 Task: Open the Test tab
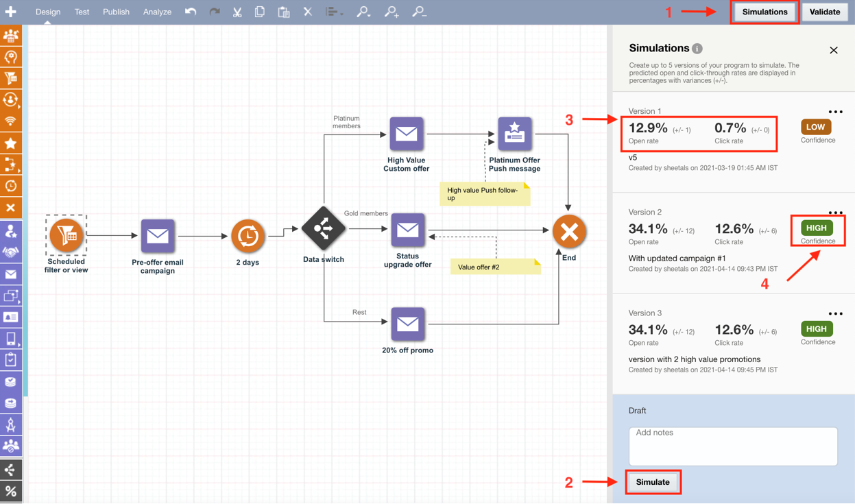coord(82,12)
